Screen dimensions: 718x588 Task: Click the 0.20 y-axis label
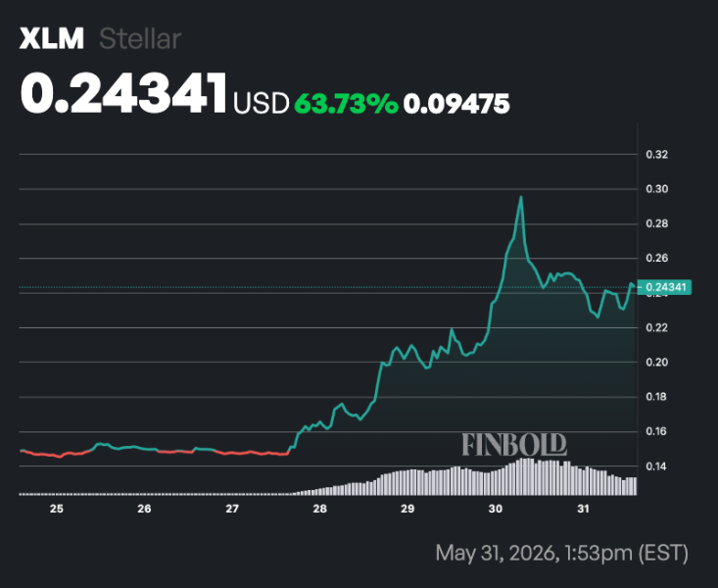(x=656, y=362)
